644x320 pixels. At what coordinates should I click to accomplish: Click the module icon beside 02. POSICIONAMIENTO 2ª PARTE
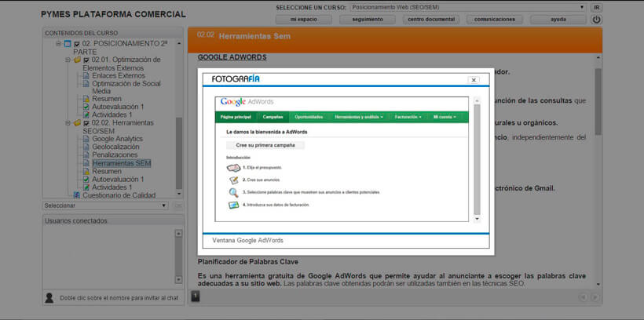[x=68, y=44]
